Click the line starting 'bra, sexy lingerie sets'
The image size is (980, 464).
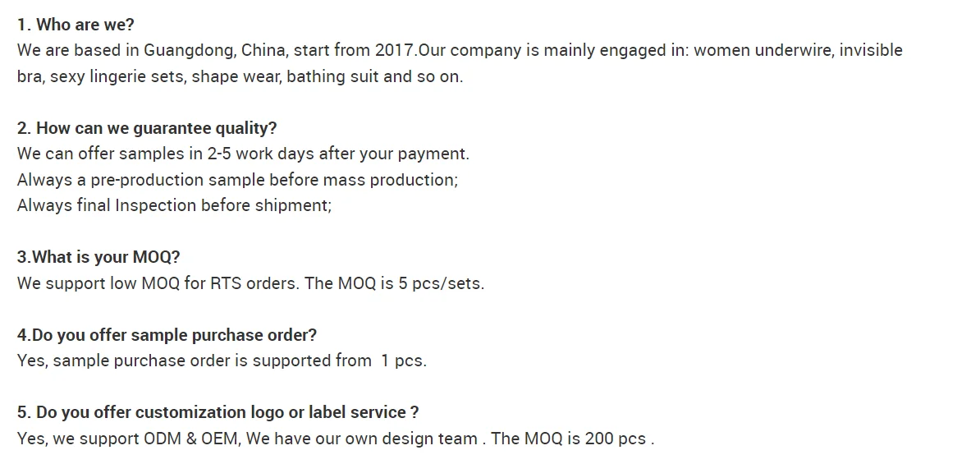click(x=240, y=76)
